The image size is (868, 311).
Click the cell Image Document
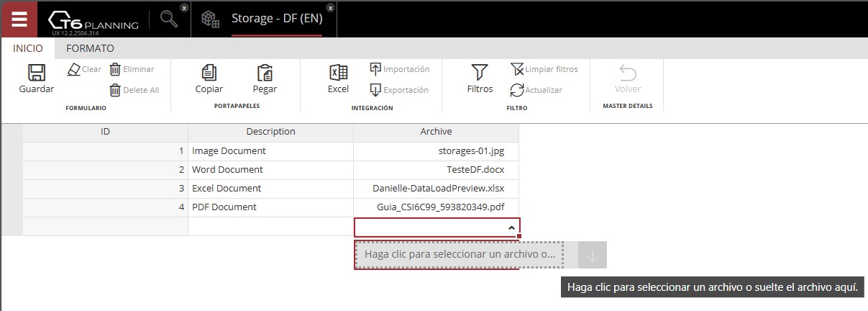click(270, 151)
